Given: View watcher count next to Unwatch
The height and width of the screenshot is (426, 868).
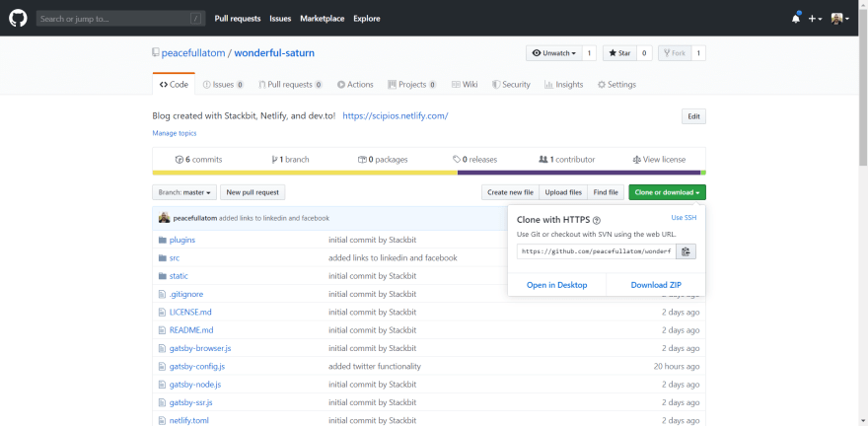Looking at the screenshot, I should pyautogui.click(x=589, y=53).
